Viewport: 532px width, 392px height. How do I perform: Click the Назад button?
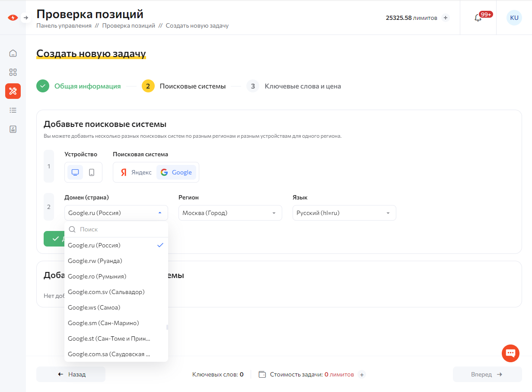click(71, 374)
